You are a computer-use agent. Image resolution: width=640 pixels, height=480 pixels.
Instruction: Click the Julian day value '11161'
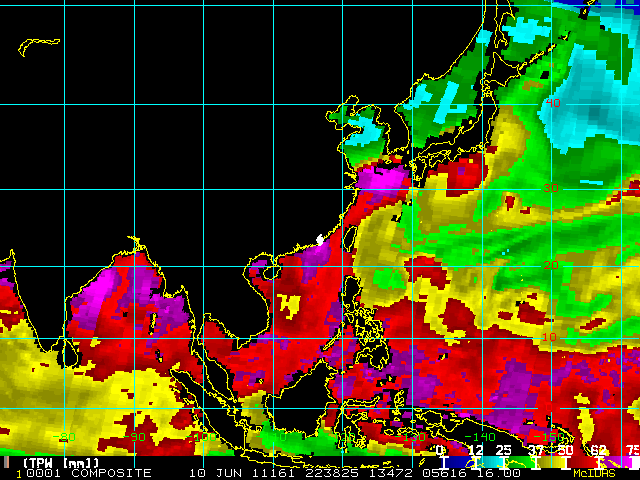point(274,473)
